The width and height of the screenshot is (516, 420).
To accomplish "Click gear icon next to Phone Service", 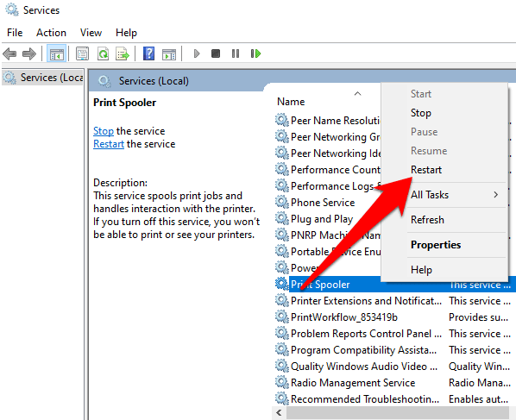I will pos(281,202).
